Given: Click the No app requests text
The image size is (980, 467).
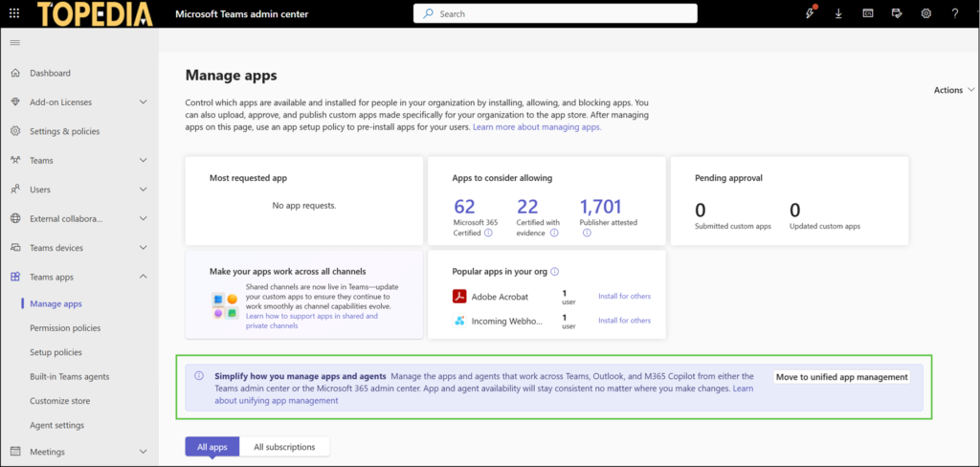Looking at the screenshot, I should point(304,205).
